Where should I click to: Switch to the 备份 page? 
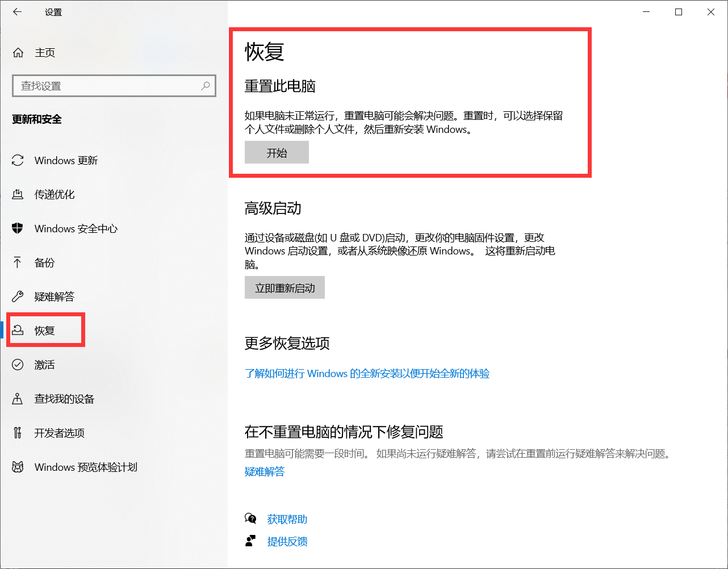(x=114, y=263)
